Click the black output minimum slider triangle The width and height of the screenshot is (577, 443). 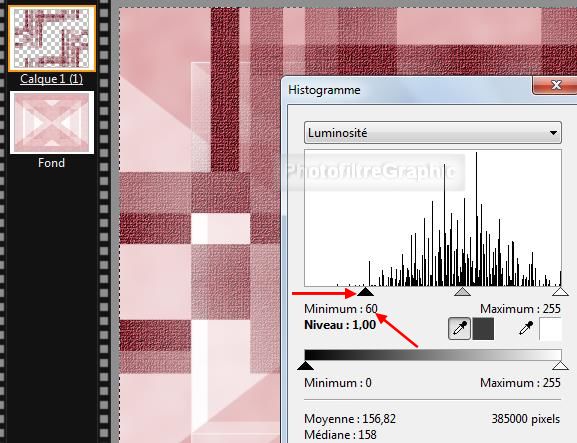305,365
